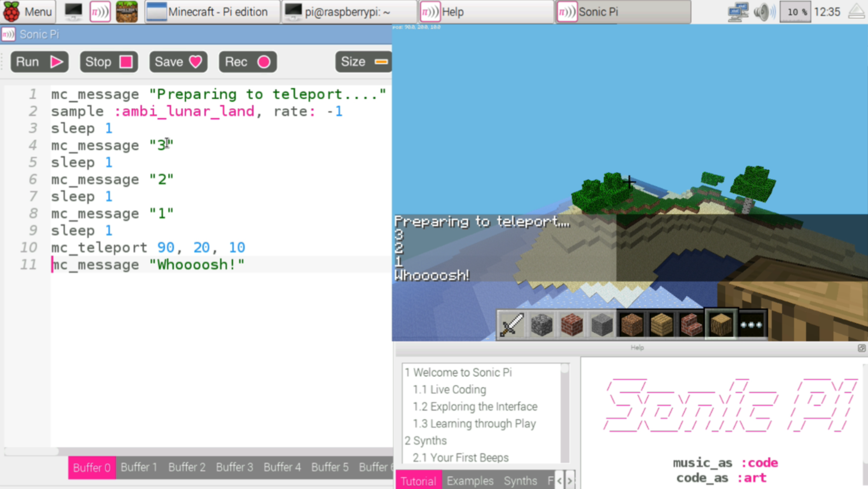868x489 pixels.
Task: Select the brick block in the hotbar
Action: pos(571,325)
